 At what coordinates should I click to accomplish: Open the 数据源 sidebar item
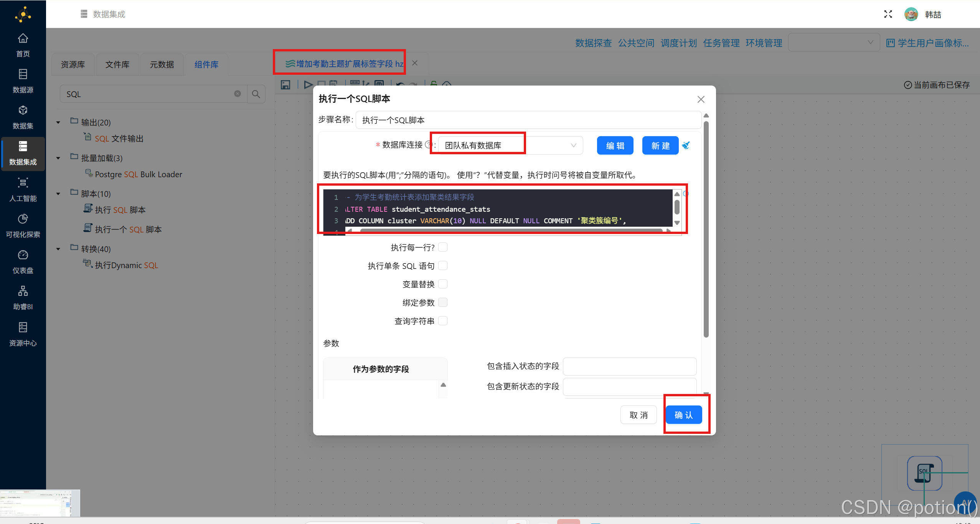pos(23,81)
